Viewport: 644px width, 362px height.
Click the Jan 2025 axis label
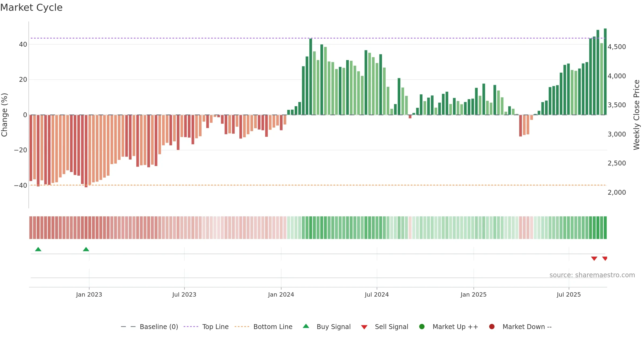474,294
